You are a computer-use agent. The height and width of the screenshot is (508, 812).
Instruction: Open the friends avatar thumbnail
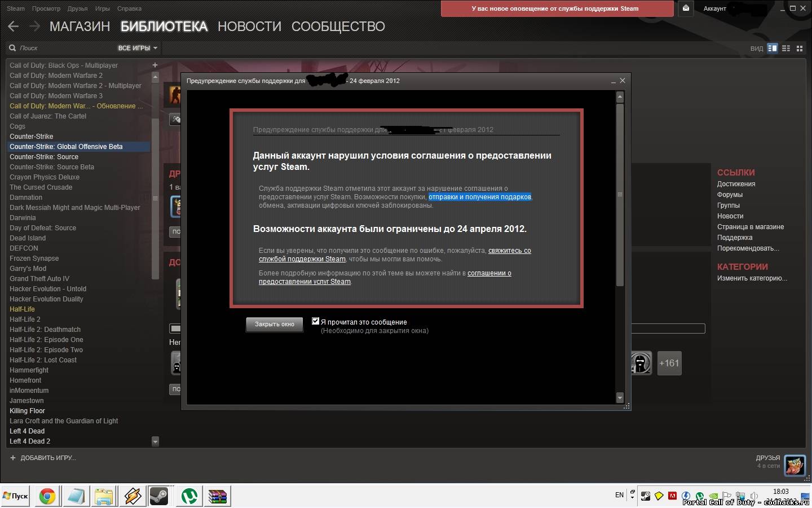point(795,465)
